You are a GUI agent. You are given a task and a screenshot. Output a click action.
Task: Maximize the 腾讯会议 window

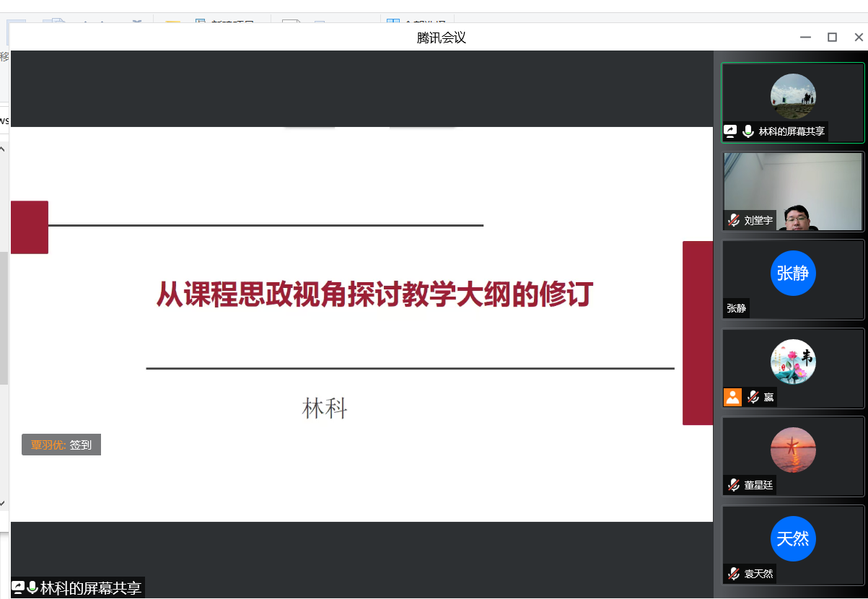(x=832, y=38)
